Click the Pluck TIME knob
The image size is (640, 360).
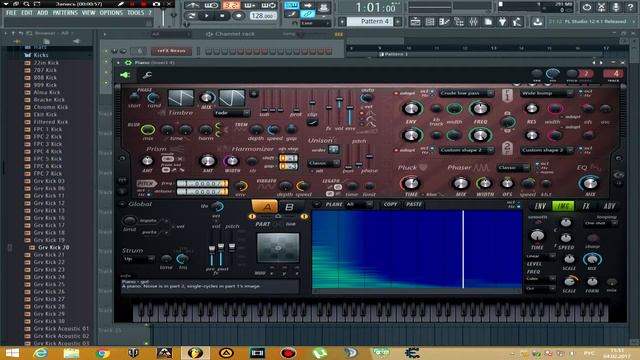coord(411,183)
